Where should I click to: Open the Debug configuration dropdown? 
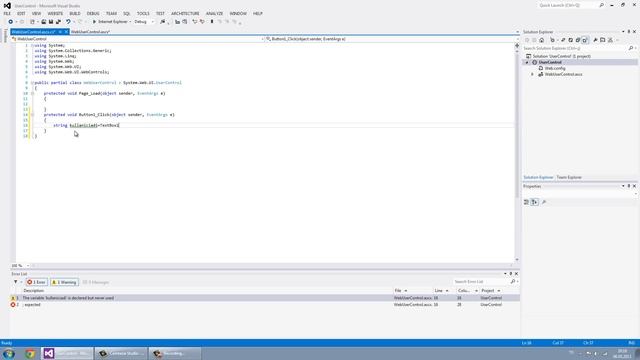(153, 22)
